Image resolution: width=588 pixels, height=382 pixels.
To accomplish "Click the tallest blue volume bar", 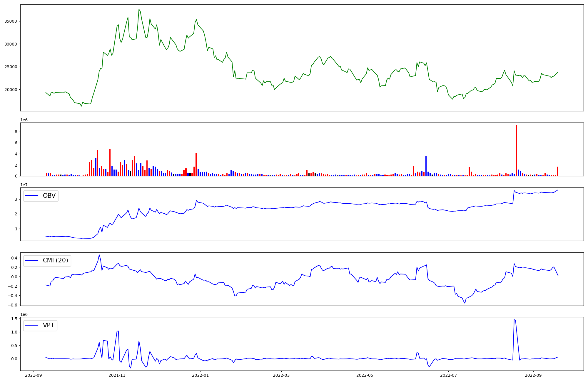I will point(426,166).
